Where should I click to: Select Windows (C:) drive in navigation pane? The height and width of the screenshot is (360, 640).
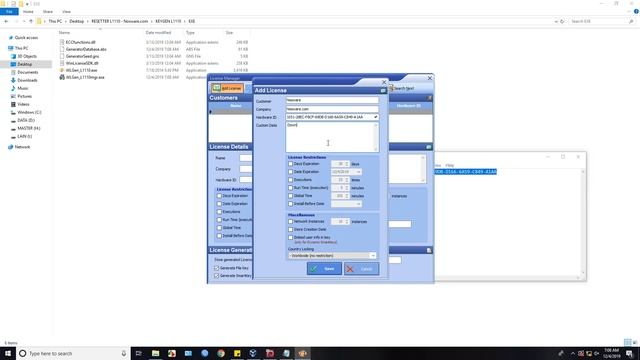tap(29, 112)
